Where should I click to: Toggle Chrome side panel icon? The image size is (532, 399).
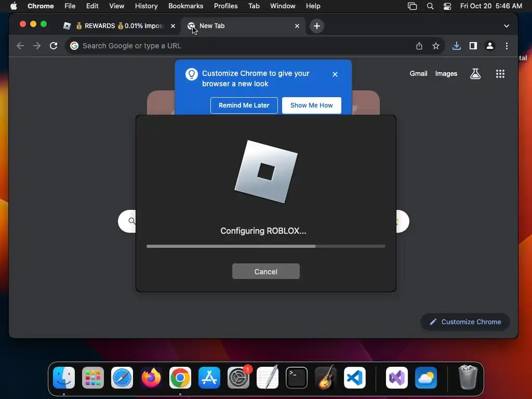click(x=473, y=46)
